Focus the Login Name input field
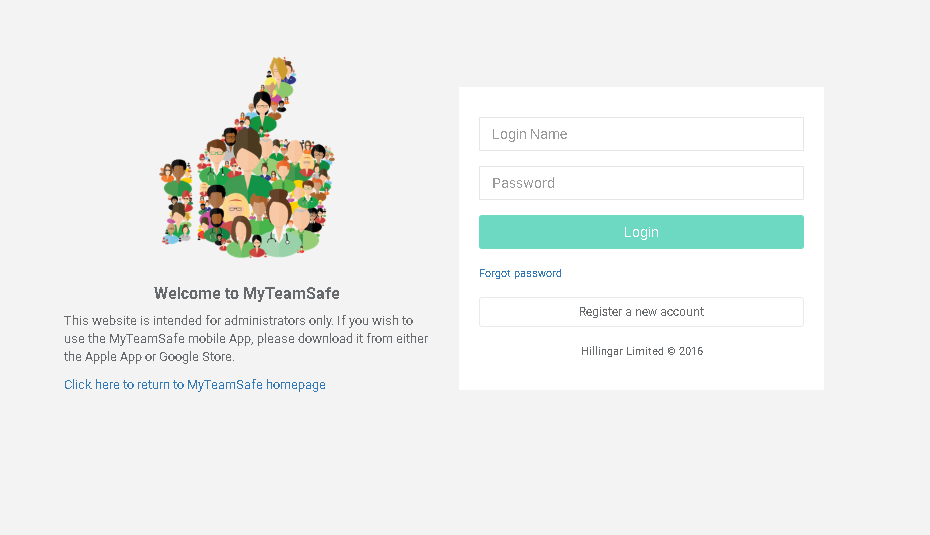 tap(641, 134)
